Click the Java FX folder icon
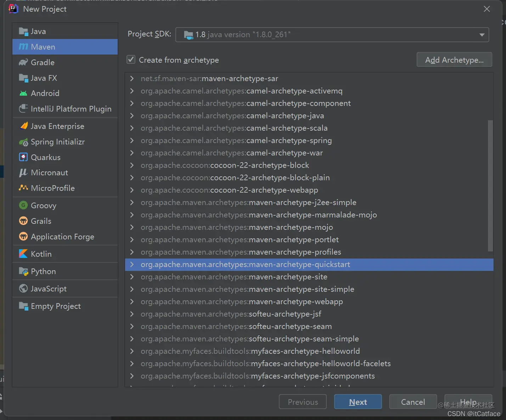 (23, 78)
